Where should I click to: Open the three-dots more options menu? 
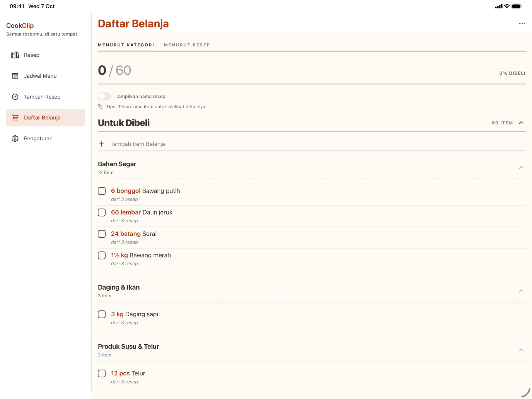[522, 24]
